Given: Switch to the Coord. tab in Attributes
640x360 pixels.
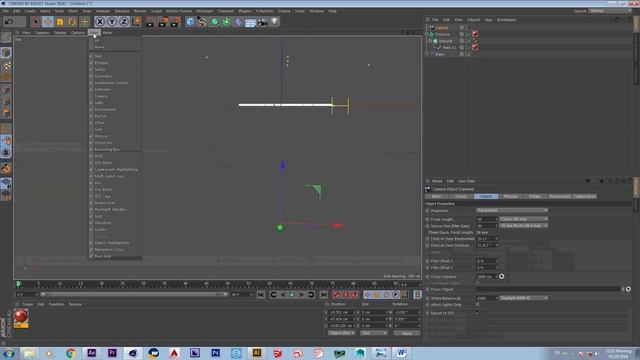Looking at the screenshot, I should coord(461,196).
